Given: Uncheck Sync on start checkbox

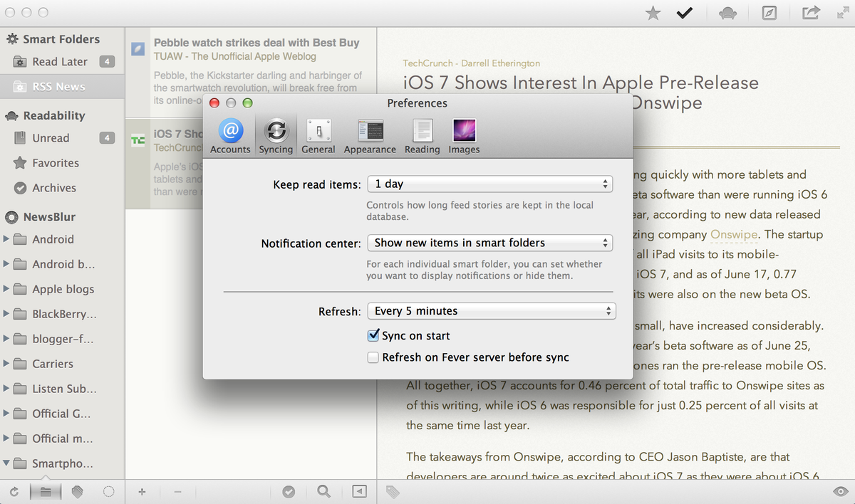Looking at the screenshot, I should [373, 335].
